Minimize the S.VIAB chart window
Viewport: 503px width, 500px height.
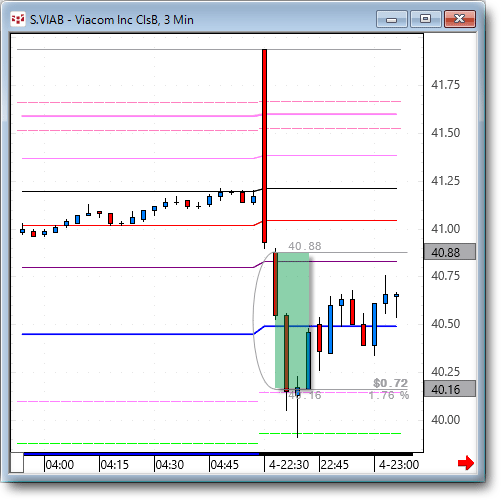point(392,19)
